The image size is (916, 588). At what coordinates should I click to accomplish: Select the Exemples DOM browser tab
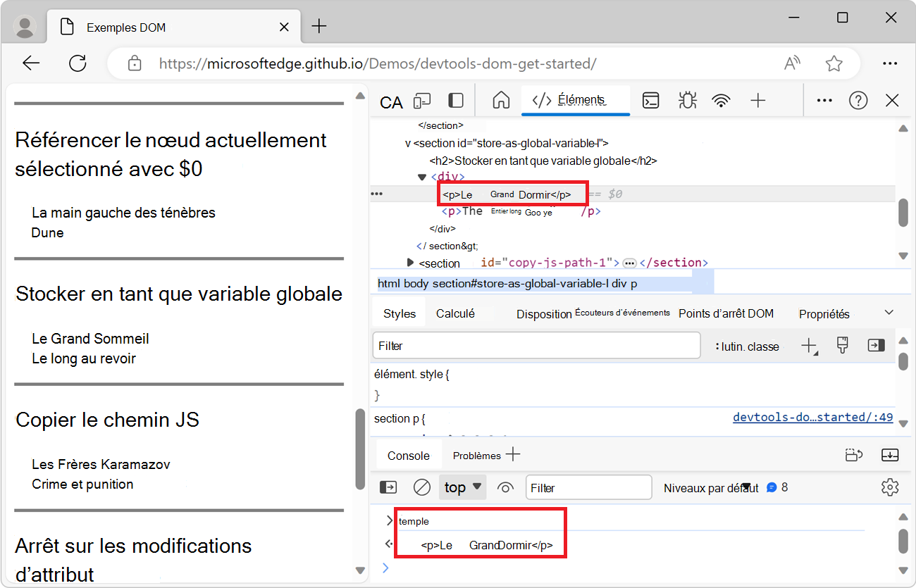[x=172, y=27]
